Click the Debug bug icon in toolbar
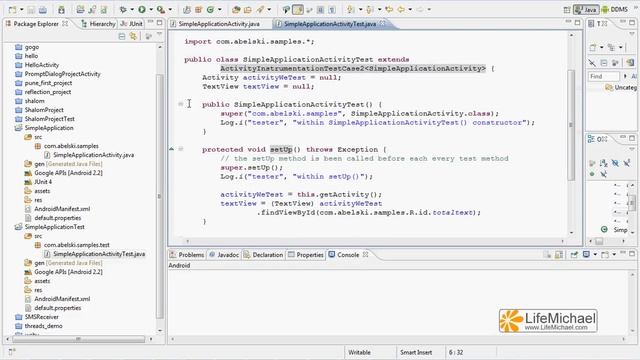This screenshot has height=360, width=640. (122, 9)
